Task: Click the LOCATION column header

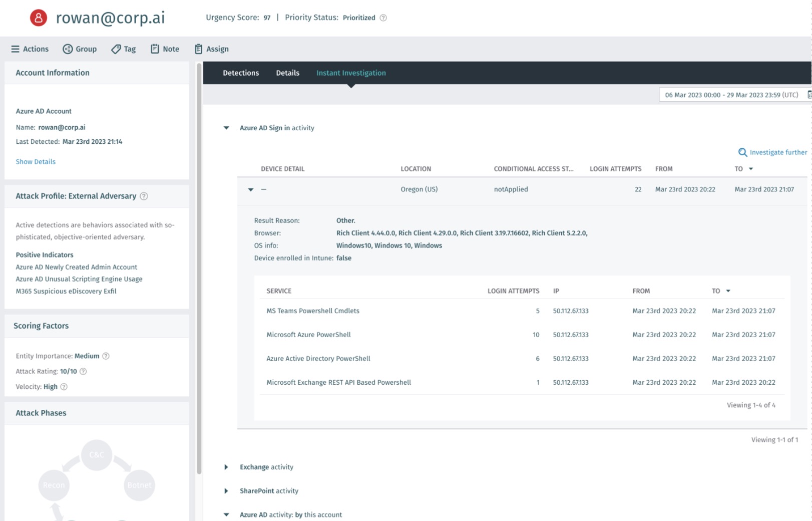Action: point(416,169)
